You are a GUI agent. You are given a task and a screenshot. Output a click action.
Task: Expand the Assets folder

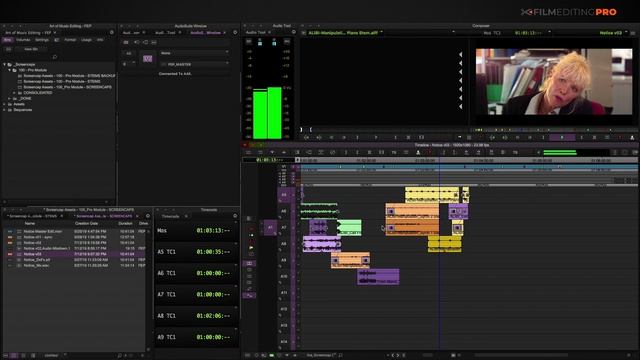(x=4, y=104)
